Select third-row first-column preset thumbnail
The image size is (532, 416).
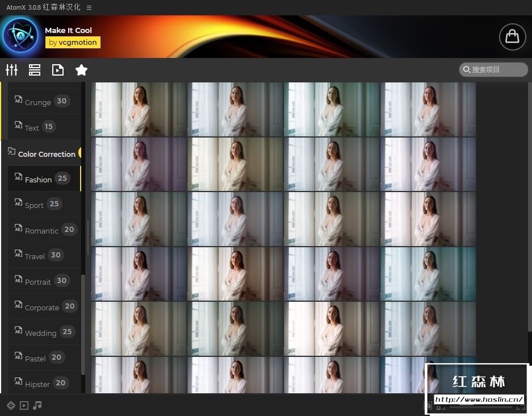139,219
